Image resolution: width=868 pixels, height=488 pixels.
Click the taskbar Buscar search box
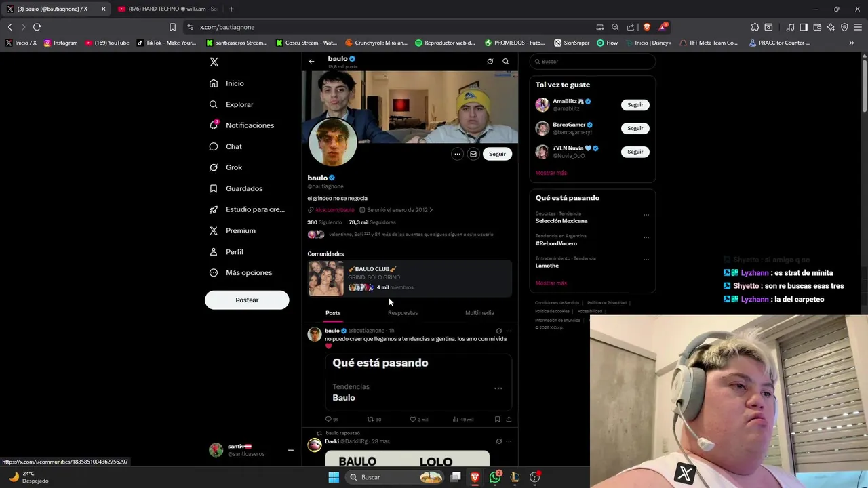point(395,477)
